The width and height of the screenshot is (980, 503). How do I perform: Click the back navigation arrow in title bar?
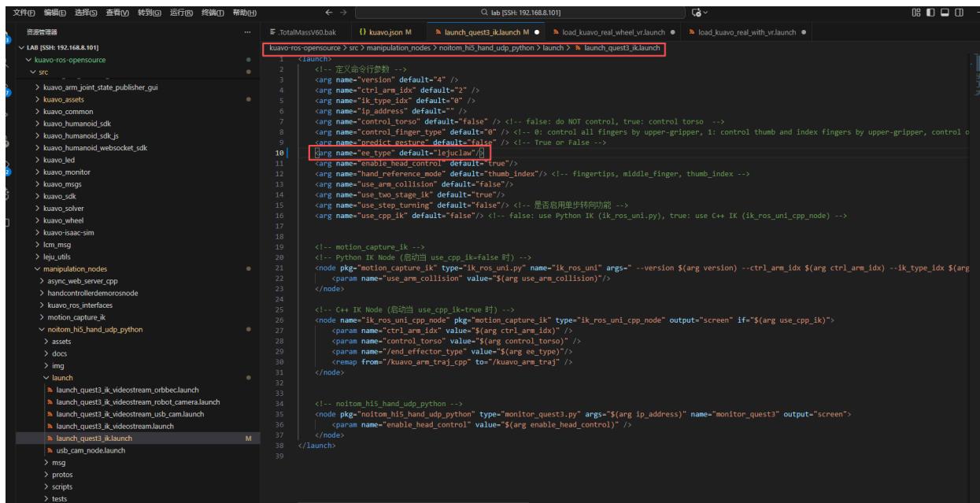(328, 12)
